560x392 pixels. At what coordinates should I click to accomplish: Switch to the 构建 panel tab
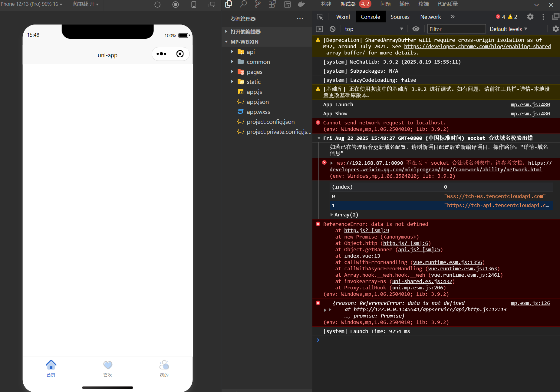[326, 4]
